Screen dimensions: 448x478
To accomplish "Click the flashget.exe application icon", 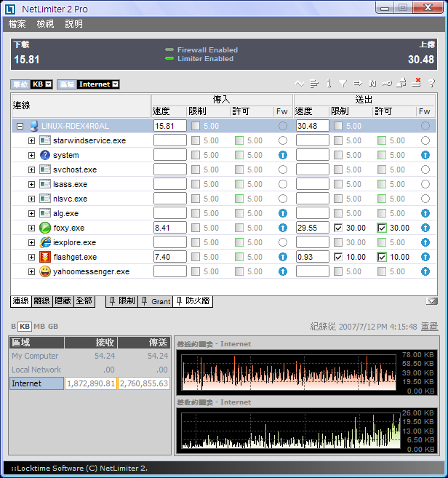I will pyautogui.click(x=45, y=257).
